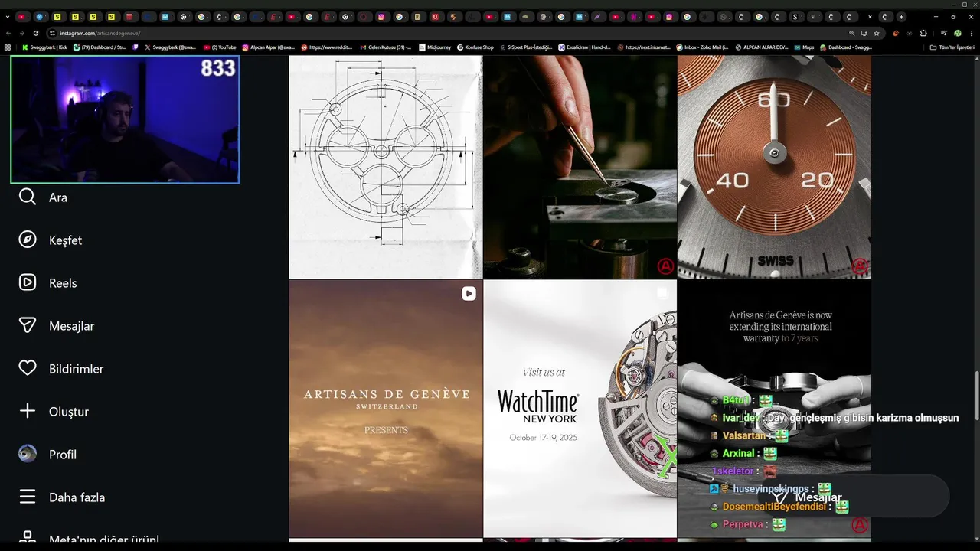Open Alpcan Alpar Instagram bookmark
980x551 pixels.
point(269,47)
